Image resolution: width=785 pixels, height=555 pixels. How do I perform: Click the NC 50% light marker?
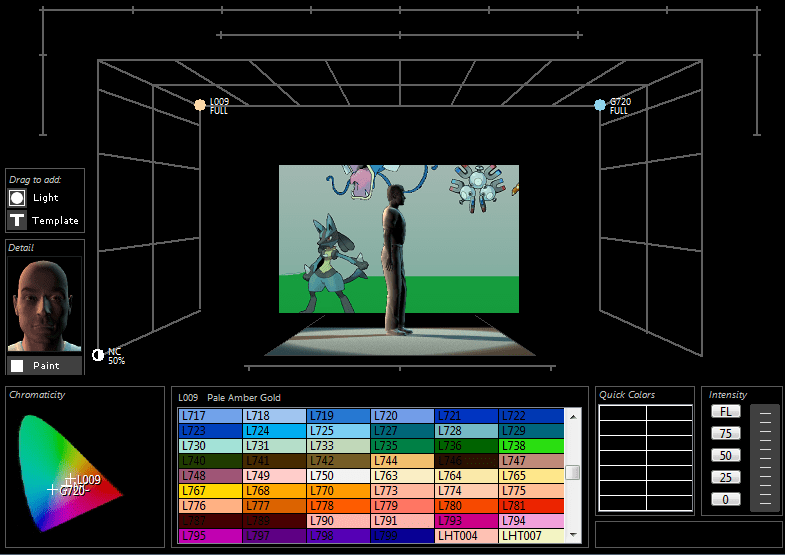[x=98, y=355]
